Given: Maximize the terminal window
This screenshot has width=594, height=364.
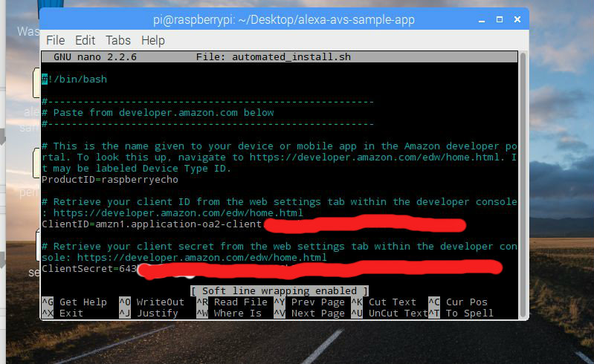Looking at the screenshot, I should (x=500, y=19).
